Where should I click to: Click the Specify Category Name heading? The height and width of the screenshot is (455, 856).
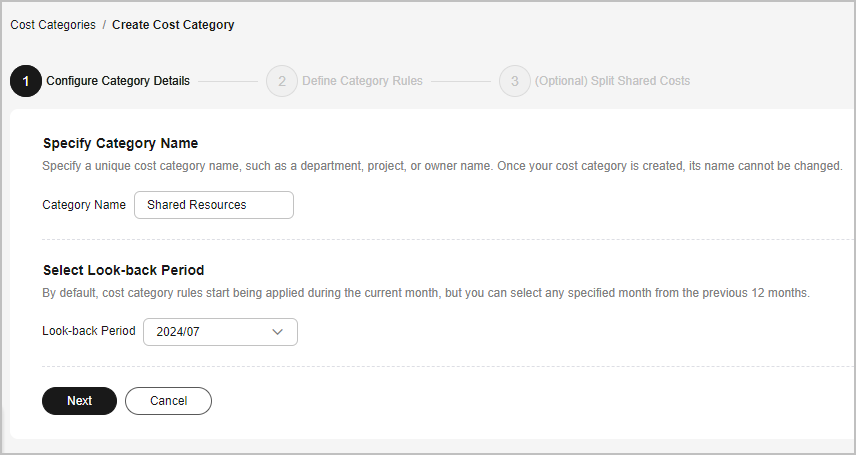[121, 143]
